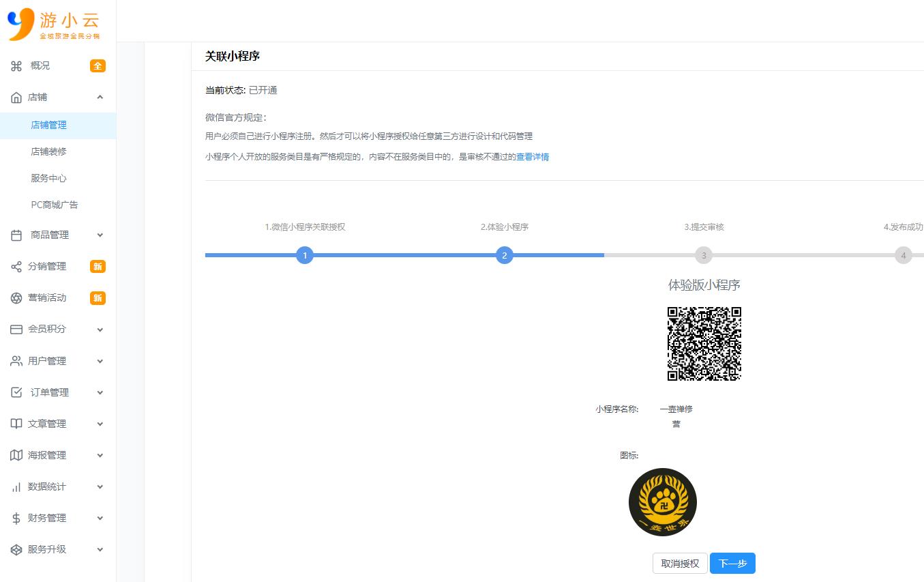The image size is (924, 582).
Task: Click the 文章管理 book icon
Action: tap(16, 424)
